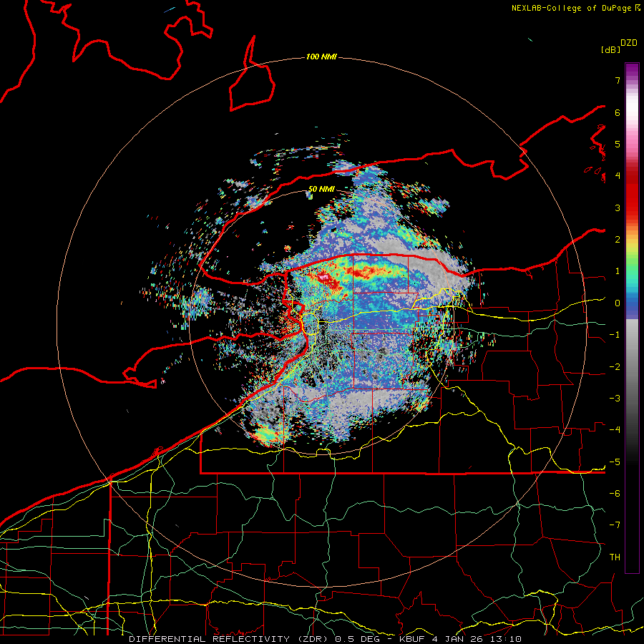
Task: Click the 50 NMI range ring label
Action: (321, 189)
